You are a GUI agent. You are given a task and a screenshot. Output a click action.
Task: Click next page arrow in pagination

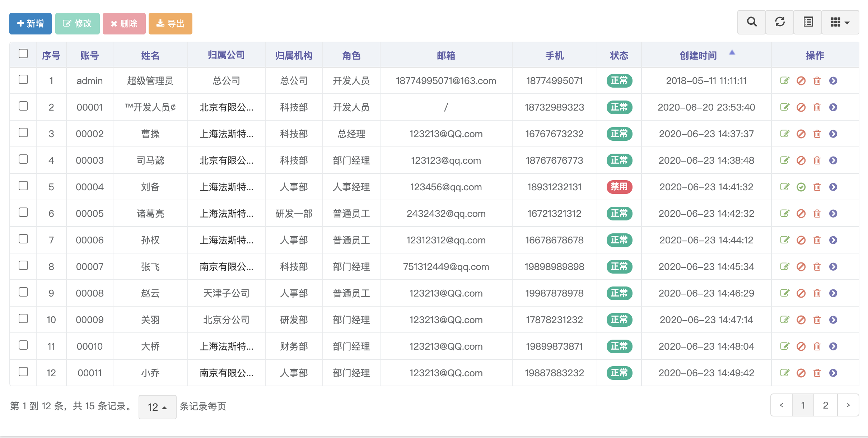pos(848,405)
